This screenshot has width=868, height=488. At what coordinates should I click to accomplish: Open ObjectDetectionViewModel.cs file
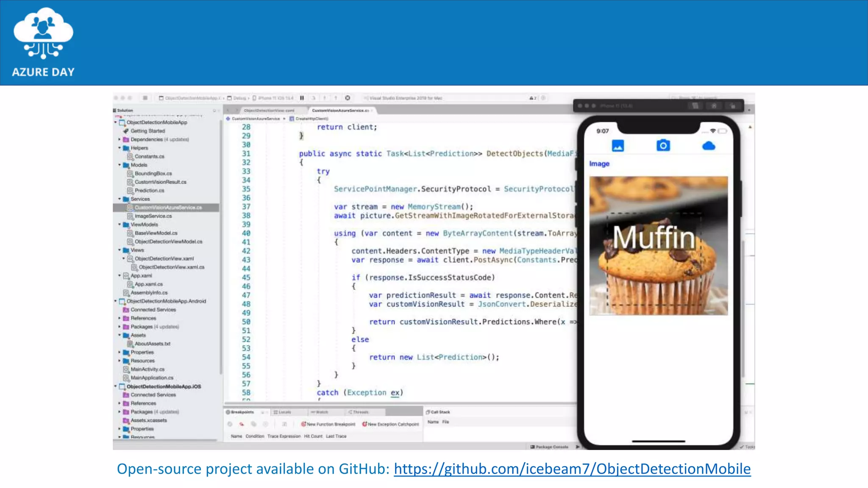point(168,241)
